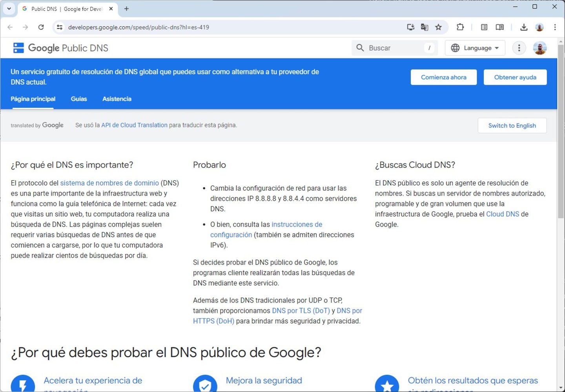
Task: Click the vertical scrollbar thumb
Action: point(561,131)
